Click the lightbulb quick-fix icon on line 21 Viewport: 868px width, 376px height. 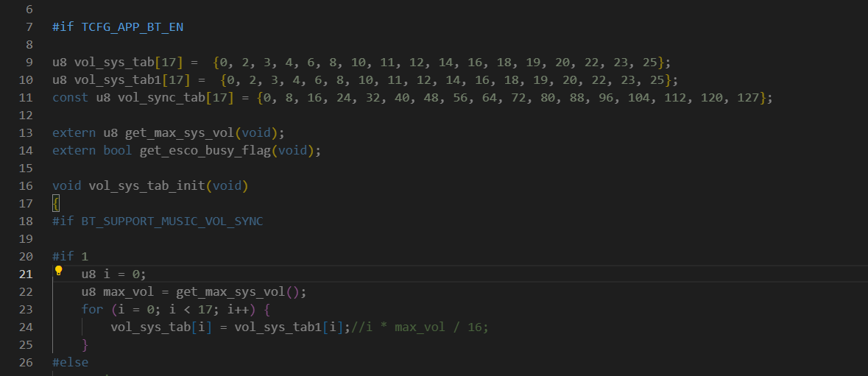[x=58, y=271]
